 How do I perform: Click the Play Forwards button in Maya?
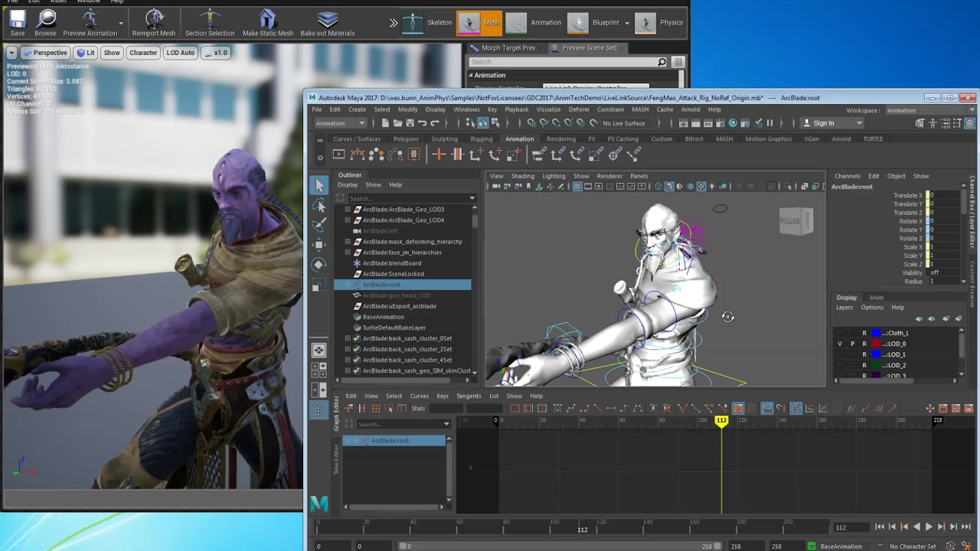pos(929,527)
